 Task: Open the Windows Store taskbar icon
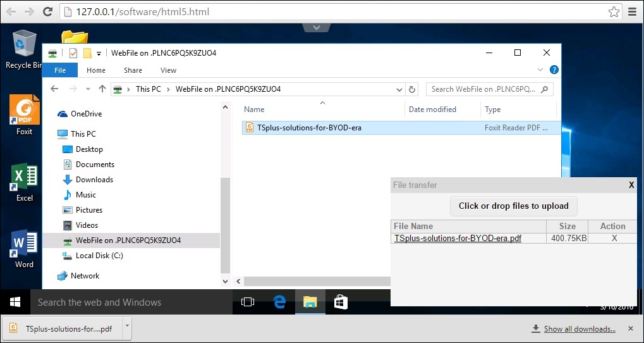[x=340, y=302]
